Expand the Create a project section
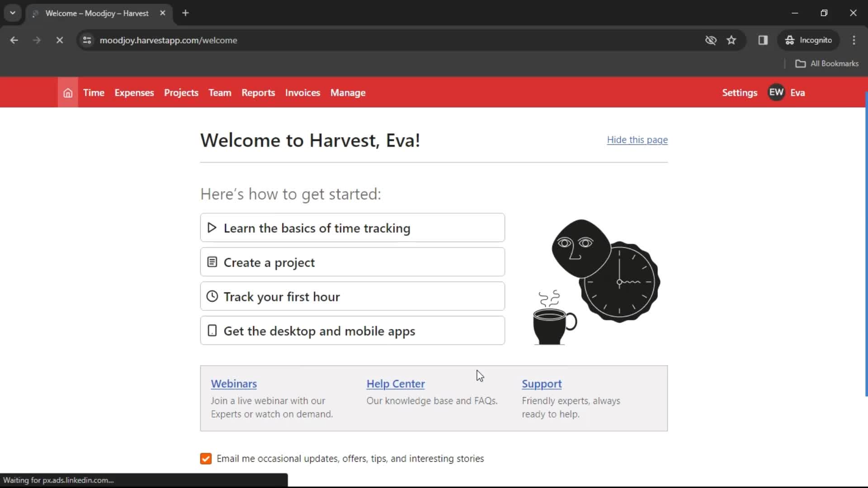The image size is (868, 488). (353, 262)
